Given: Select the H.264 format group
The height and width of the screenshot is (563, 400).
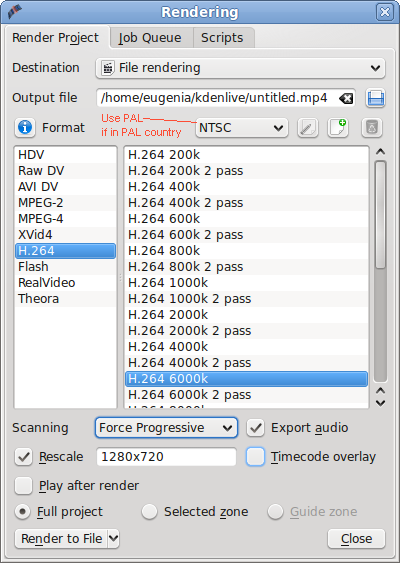Looking at the screenshot, I should pyautogui.click(x=66, y=251).
